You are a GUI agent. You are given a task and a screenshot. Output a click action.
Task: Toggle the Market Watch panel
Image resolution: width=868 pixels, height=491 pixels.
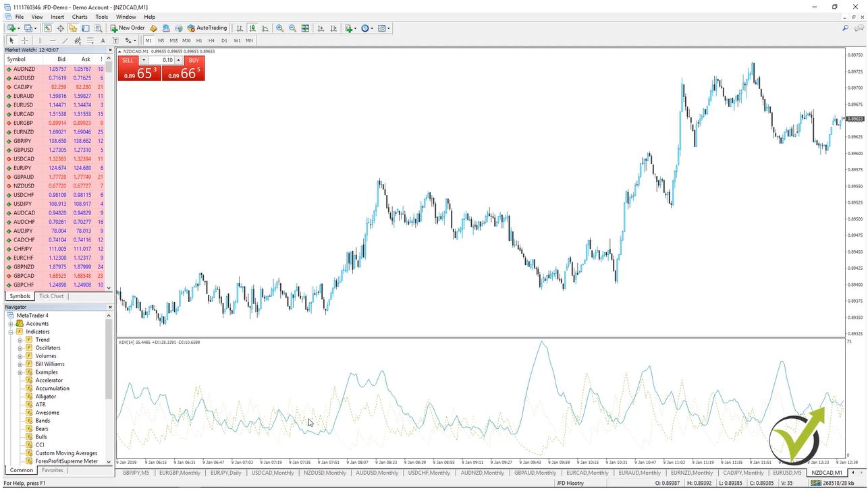[47, 28]
